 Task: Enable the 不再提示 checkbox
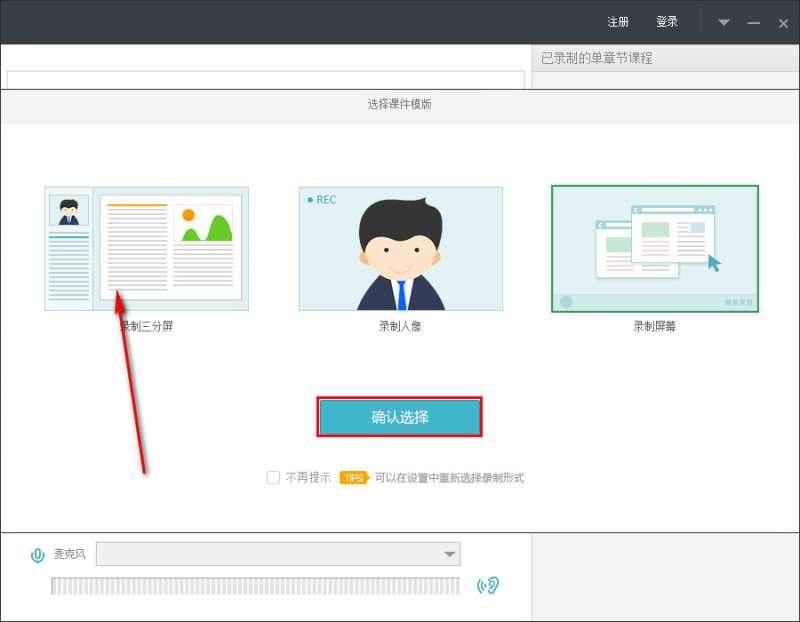pyautogui.click(x=273, y=478)
